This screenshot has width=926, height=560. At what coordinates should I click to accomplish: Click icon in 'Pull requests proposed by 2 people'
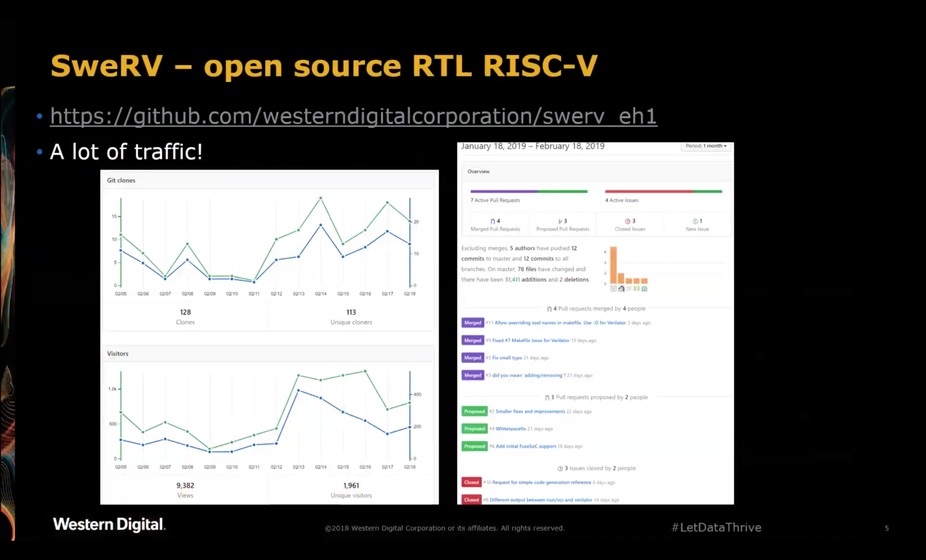[547, 397]
